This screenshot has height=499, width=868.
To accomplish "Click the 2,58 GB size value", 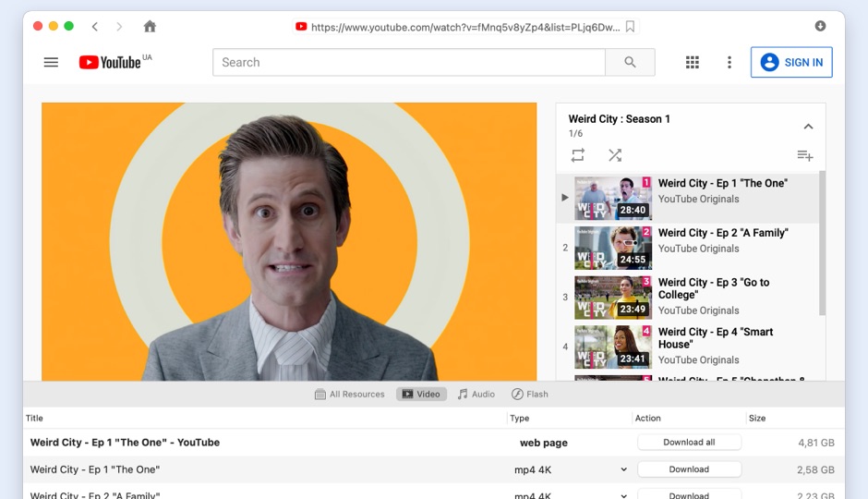I will tap(815, 469).
